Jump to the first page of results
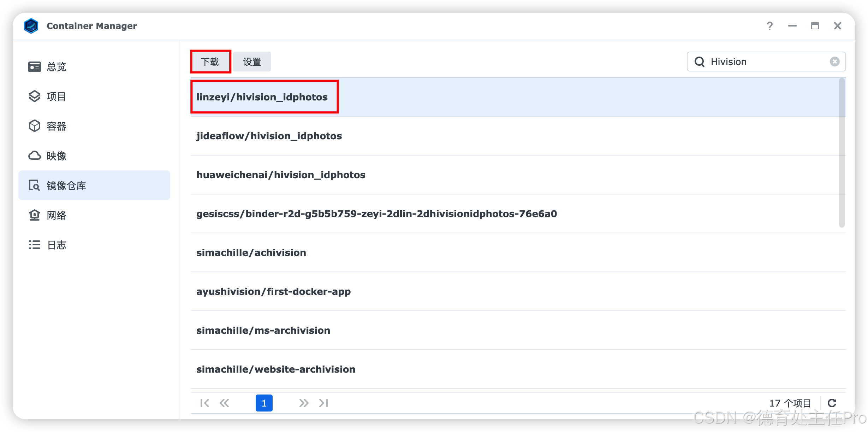Viewport: 868px width, 432px height. [x=204, y=403]
